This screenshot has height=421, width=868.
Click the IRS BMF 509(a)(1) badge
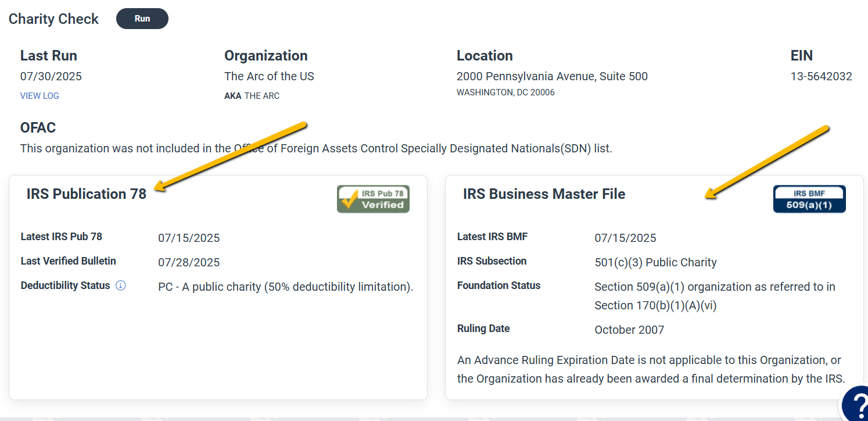(809, 199)
